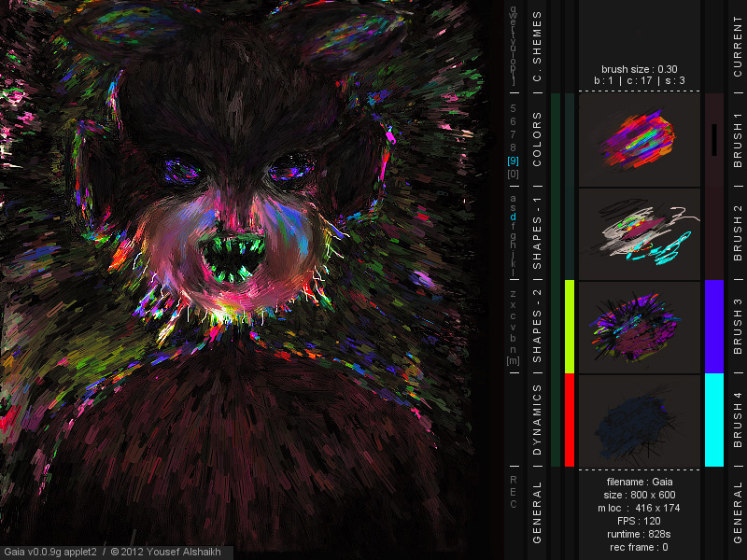
Task: Click the highlighted [9] key
Action: [x=513, y=161]
